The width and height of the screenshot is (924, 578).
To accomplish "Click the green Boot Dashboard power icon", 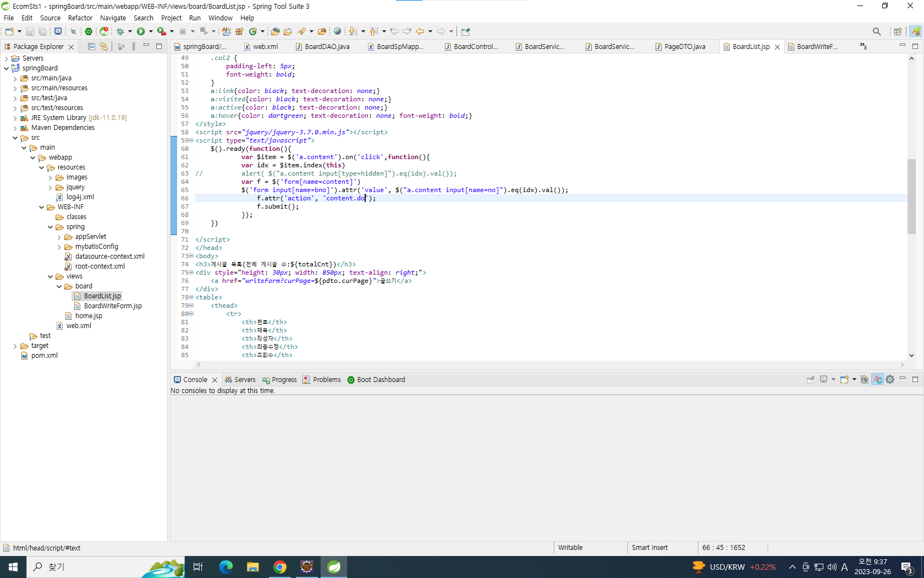I will click(x=89, y=31).
